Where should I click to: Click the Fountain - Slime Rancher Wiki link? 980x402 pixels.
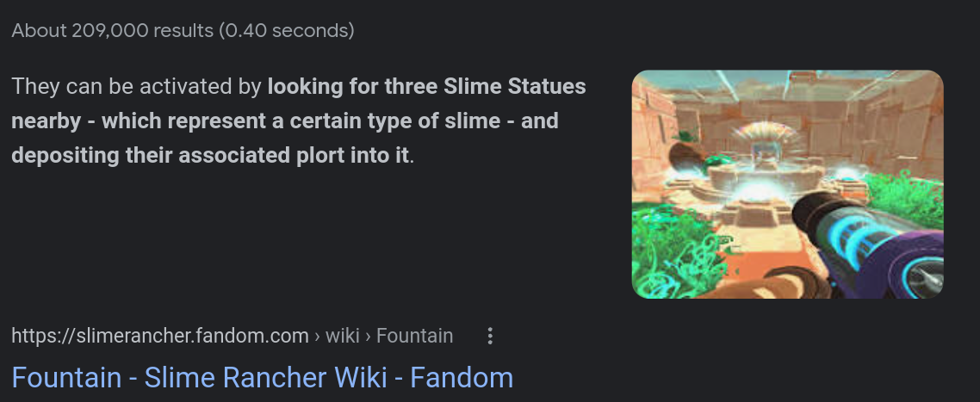tap(262, 377)
